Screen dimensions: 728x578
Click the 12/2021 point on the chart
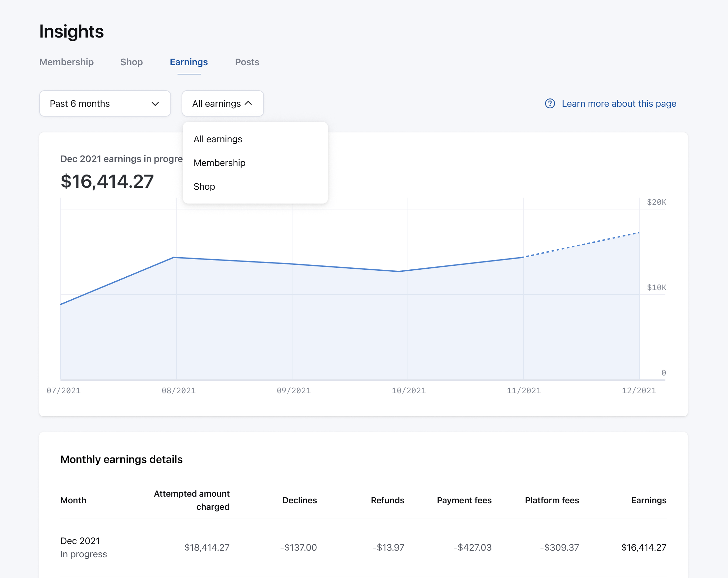point(639,232)
